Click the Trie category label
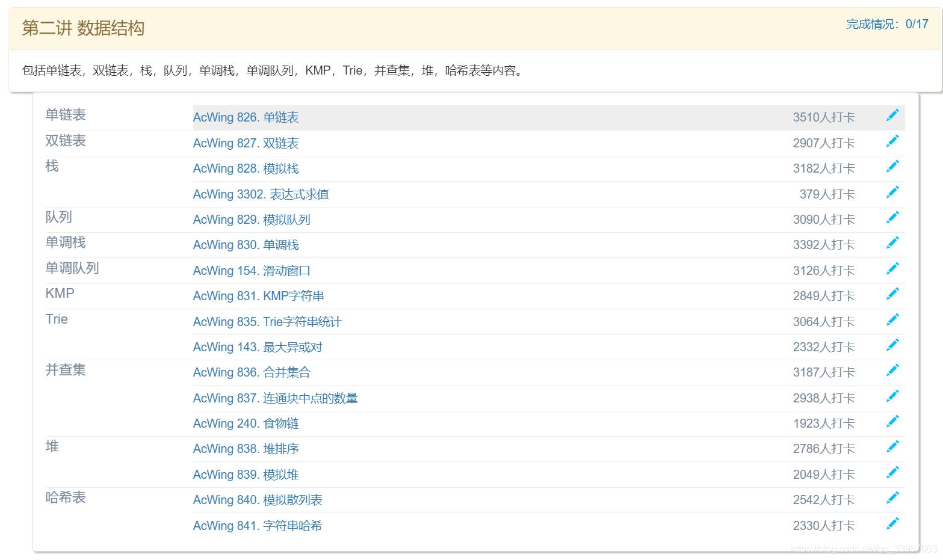The width and height of the screenshot is (943, 560). point(57,319)
